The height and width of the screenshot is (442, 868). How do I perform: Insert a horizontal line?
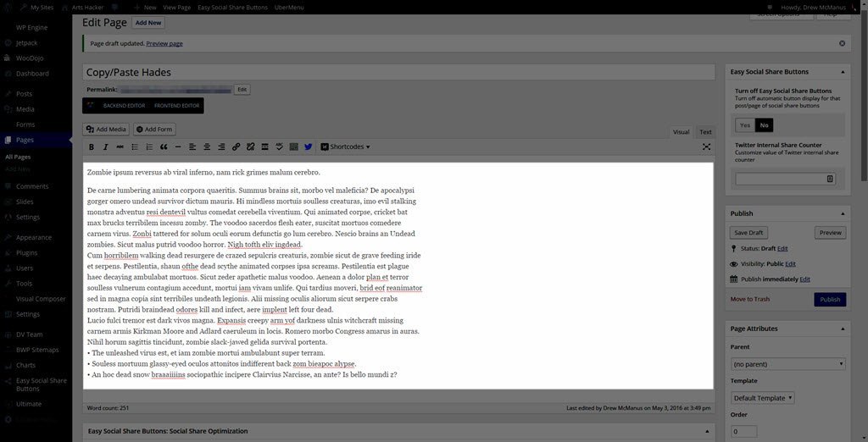[178, 147]
